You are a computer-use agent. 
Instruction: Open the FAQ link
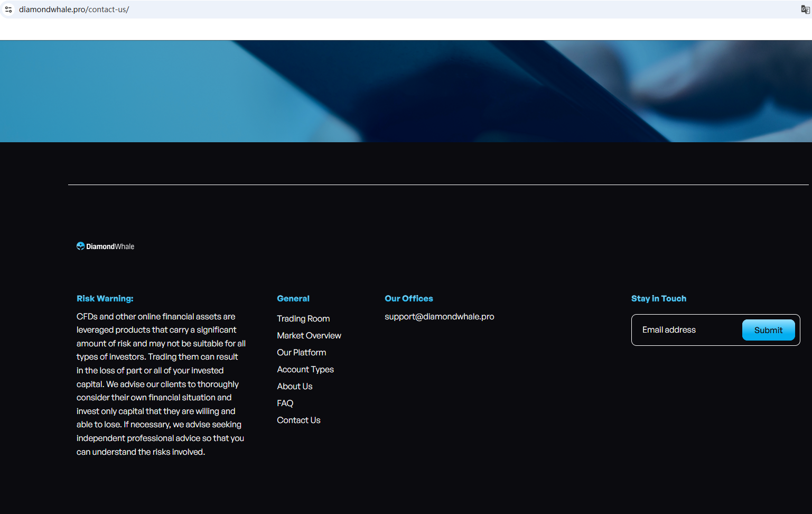(285, 403)
